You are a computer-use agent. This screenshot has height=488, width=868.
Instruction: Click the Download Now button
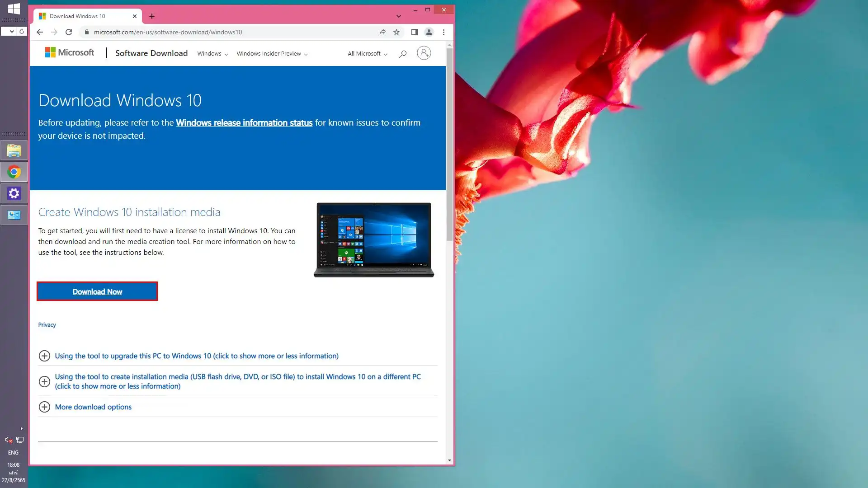[x=97, y=291]
